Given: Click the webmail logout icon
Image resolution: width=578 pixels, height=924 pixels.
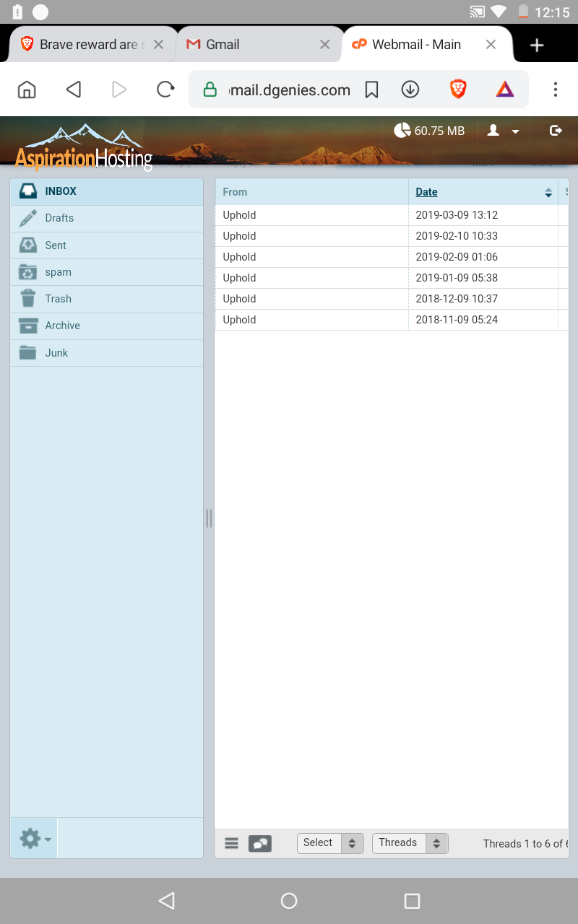Looking at the screenshot, I should (556, 131).
